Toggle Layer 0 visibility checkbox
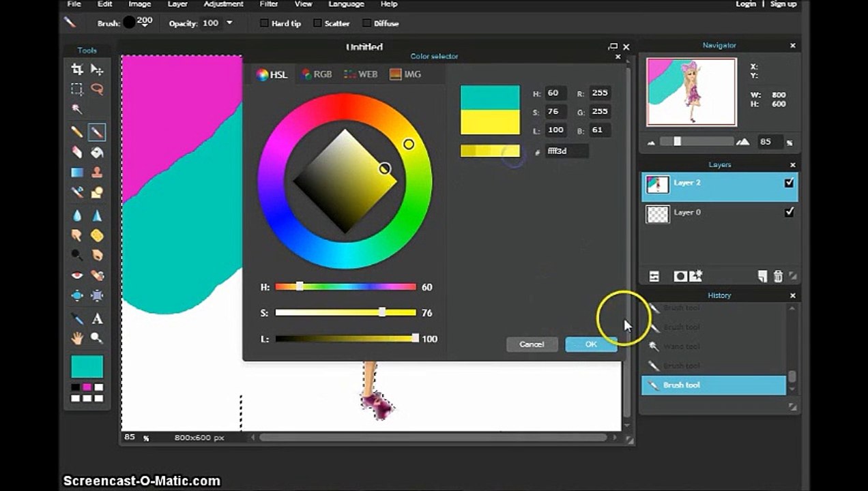The image size is (868, 491). [x=790, y=212]
